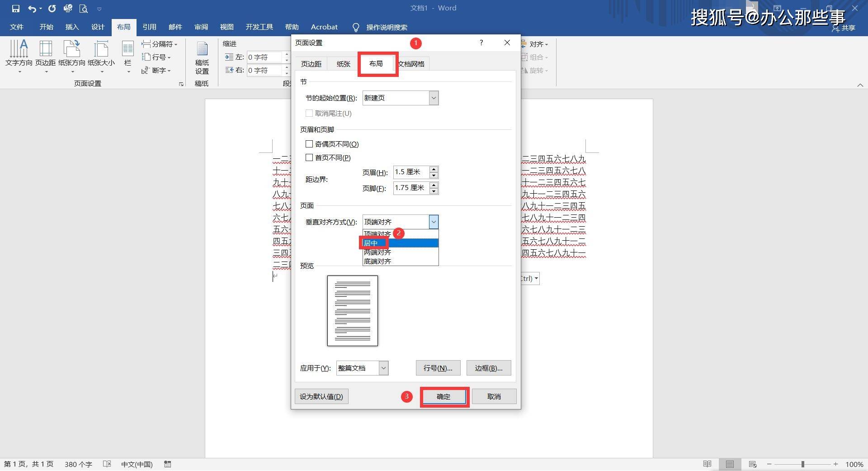This screenshot has width=868, height=471.
Task: Open the Apply to (应用于) dropdown
Action: click(x=383, y=368)
